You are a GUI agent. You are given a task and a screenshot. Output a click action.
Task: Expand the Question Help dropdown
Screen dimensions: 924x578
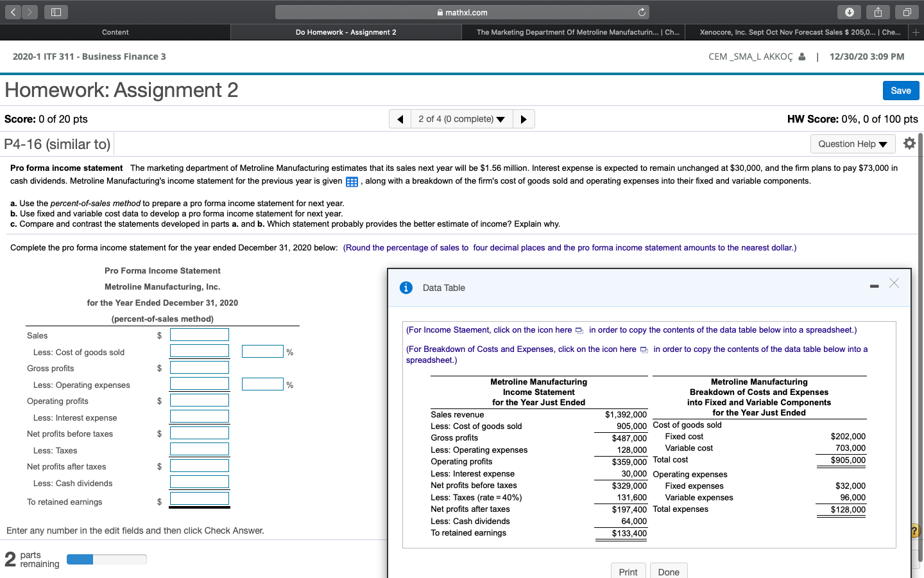coord(852,144)
